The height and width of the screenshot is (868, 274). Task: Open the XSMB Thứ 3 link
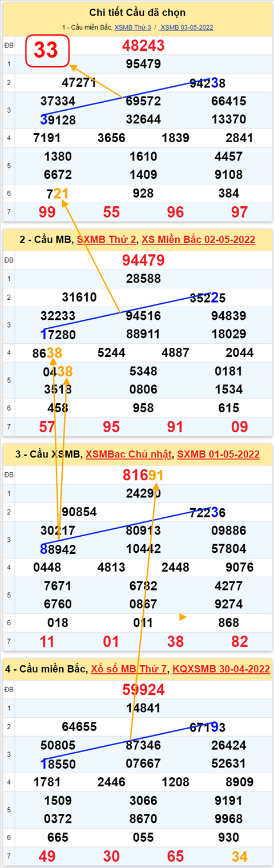coord(133,27)
